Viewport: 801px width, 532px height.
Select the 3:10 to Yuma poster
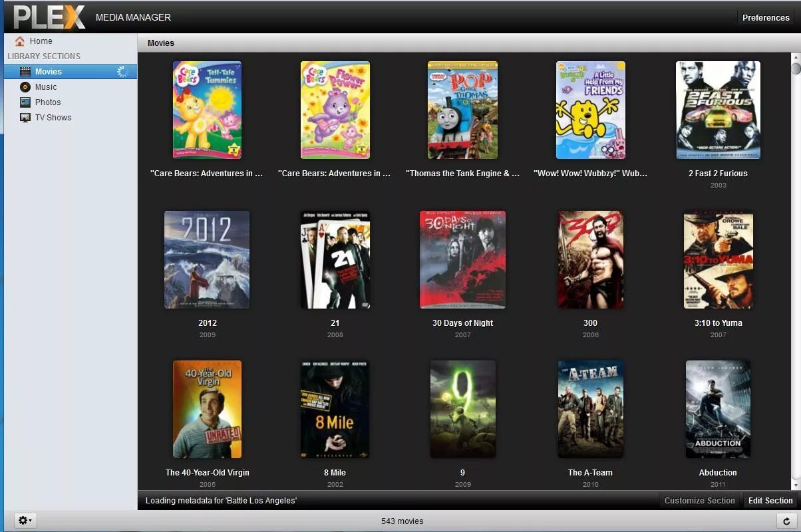pos(718,259)
